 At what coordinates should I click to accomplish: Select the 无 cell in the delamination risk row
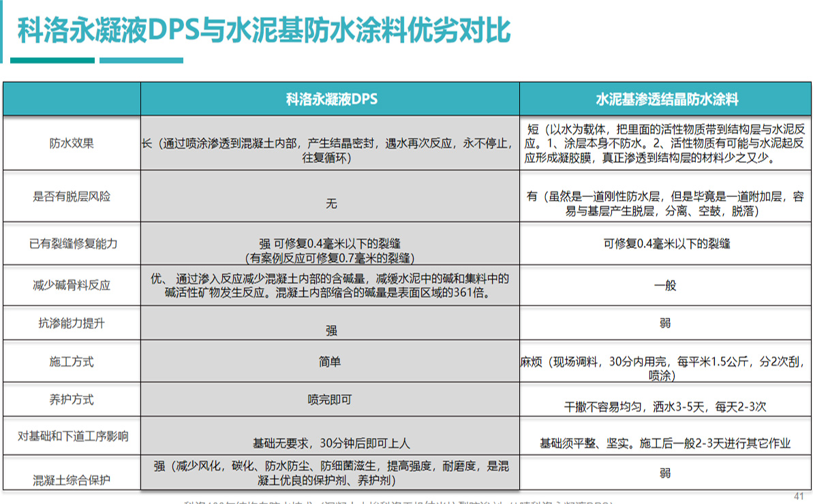[331, 204]
